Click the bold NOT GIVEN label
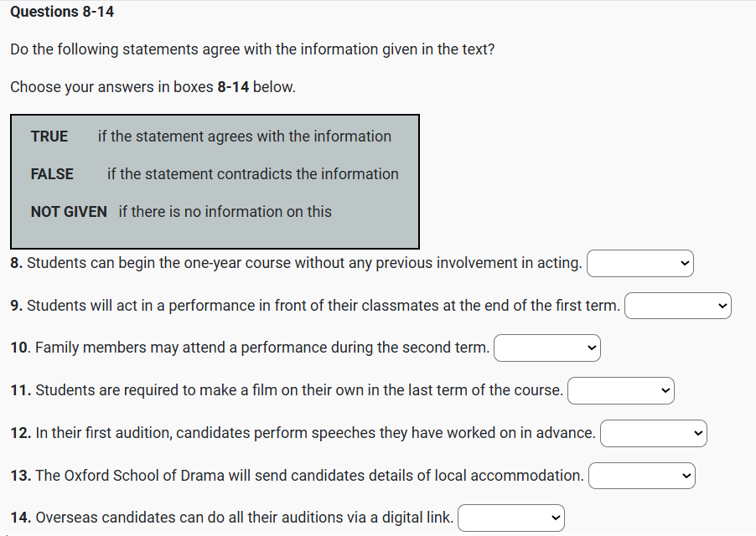 [69, 212]
